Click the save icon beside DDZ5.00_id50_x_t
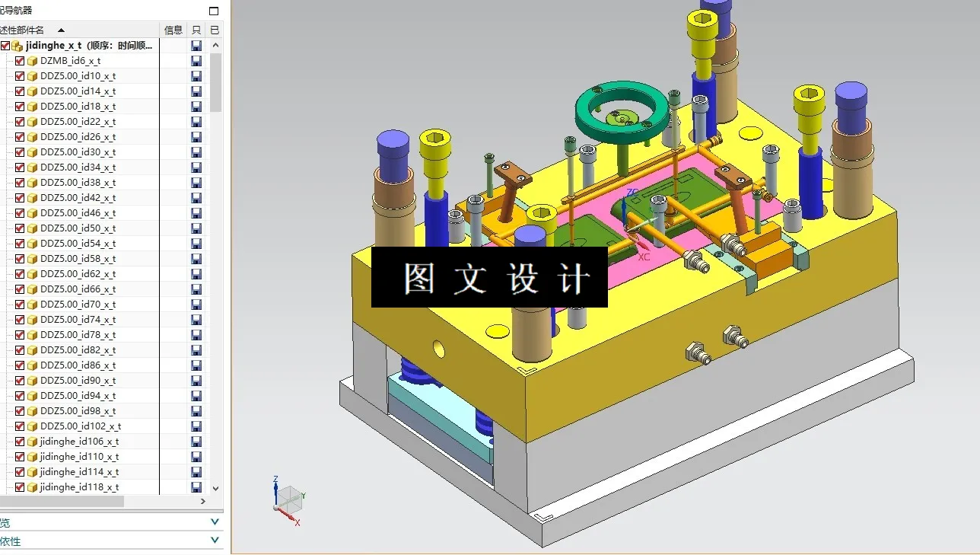Image resolution: width=980 pixels, height=555 pixels. 197,228
